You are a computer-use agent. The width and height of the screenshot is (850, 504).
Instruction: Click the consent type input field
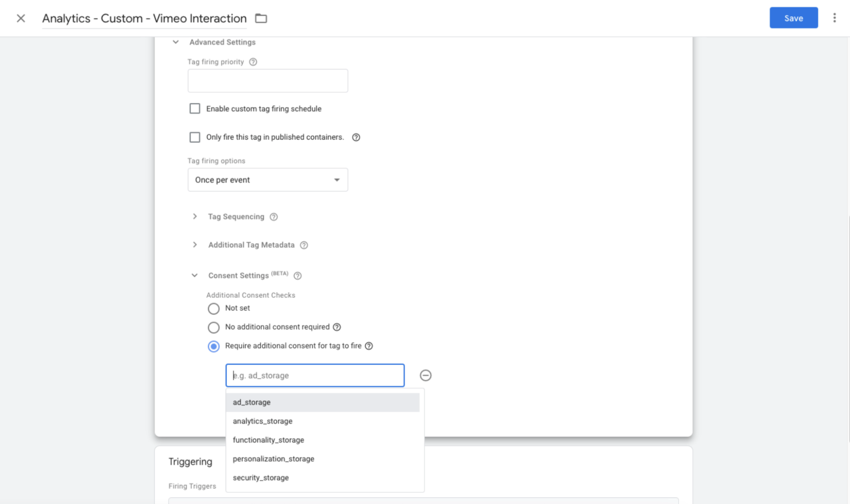coord(315,375)
